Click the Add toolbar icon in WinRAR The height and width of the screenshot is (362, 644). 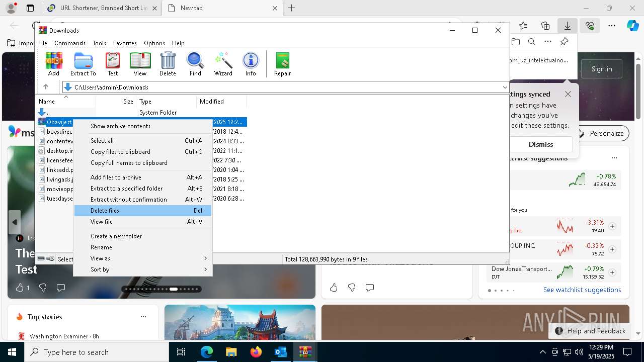(54, 64)
